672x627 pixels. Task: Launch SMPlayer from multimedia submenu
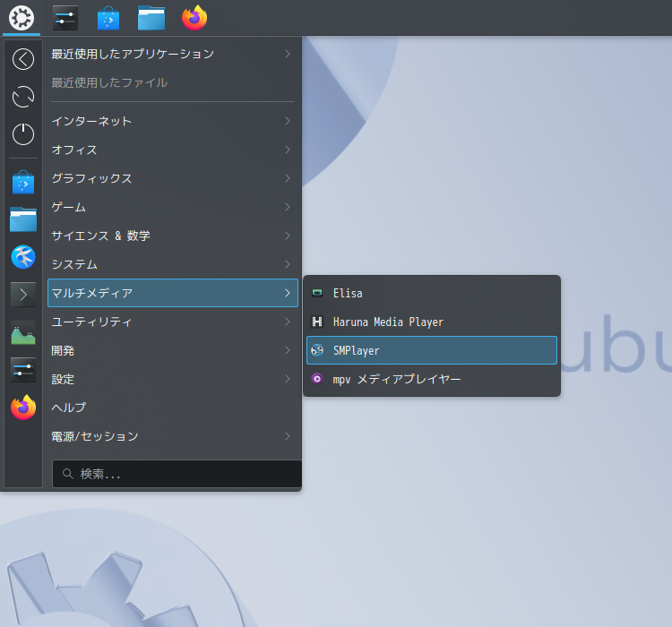point(432,350)
